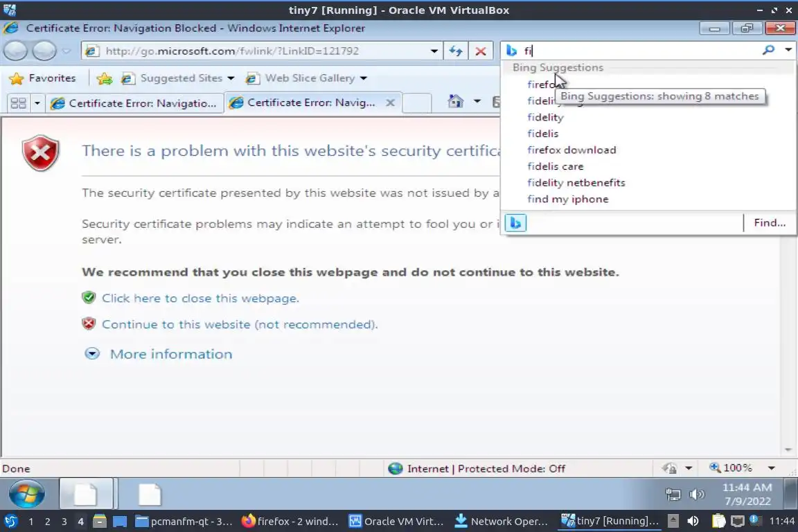798x532 pixels.
Task: Open the host panel menu icon
Action: [10, 521]
